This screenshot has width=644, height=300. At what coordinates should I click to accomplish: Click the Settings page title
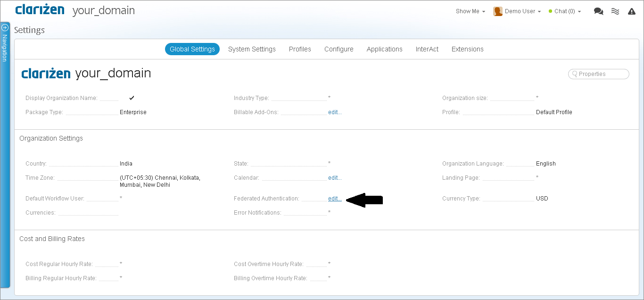click(x=29, y=30)
